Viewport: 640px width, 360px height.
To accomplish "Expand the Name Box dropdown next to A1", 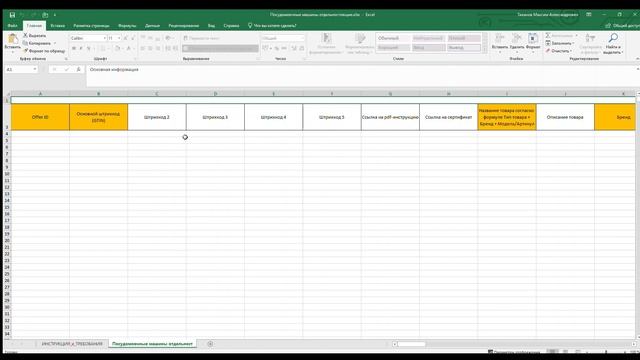I will coord(35,69).
